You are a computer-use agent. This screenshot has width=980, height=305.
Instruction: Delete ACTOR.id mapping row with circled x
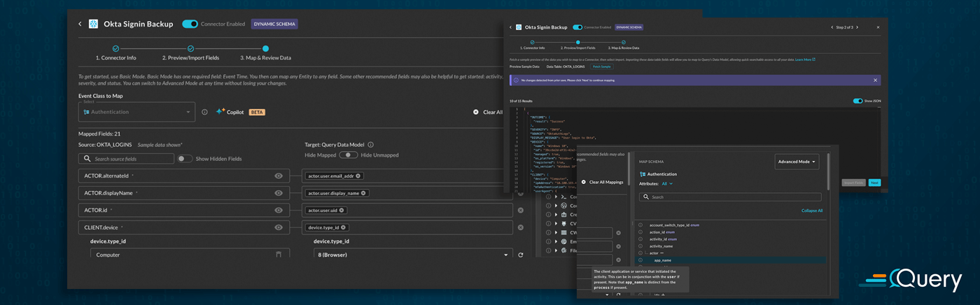point(520,210)
